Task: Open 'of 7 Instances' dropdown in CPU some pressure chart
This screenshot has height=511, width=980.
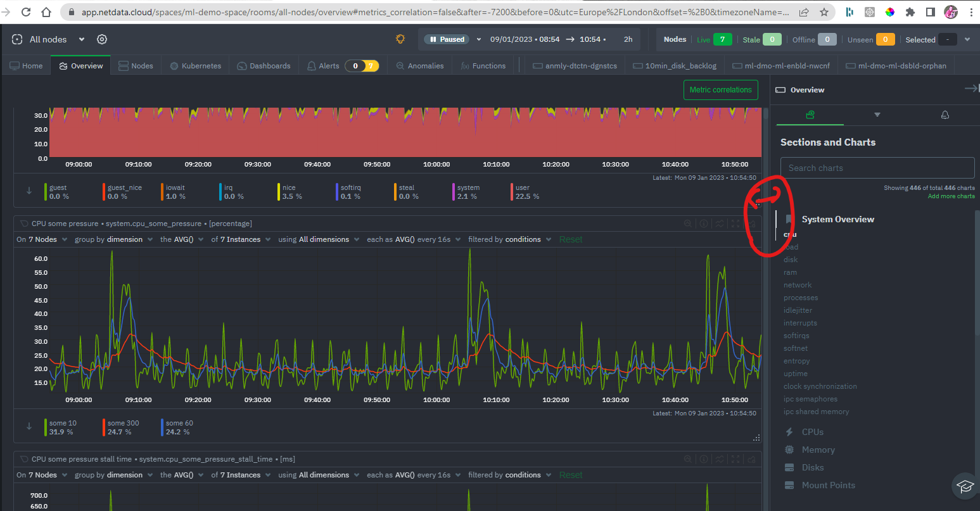Action: pos(241,239)
